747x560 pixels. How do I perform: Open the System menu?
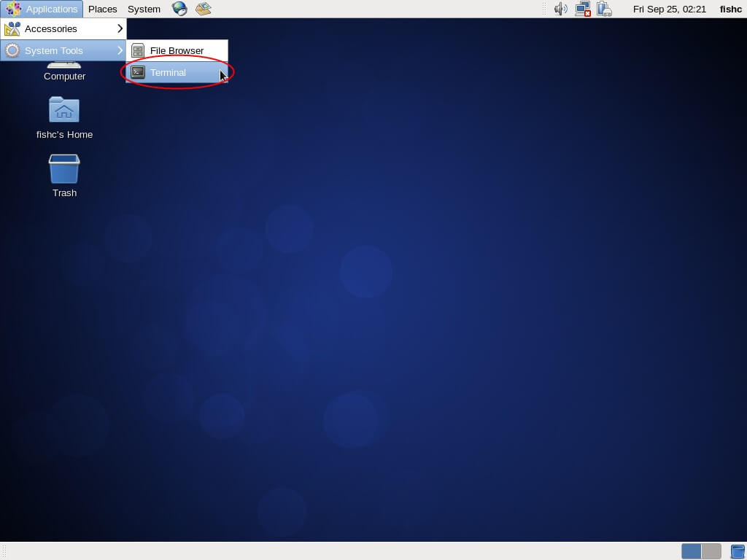(144, 9)
